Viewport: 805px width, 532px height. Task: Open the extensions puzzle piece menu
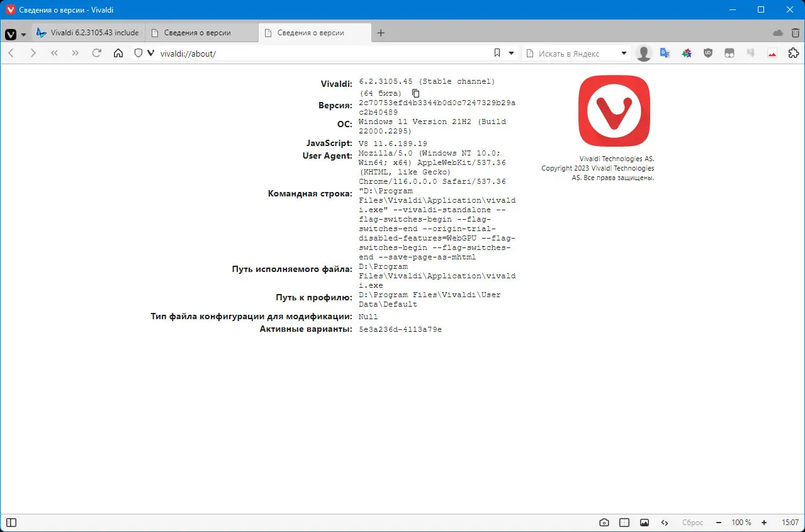pos(794,54)
